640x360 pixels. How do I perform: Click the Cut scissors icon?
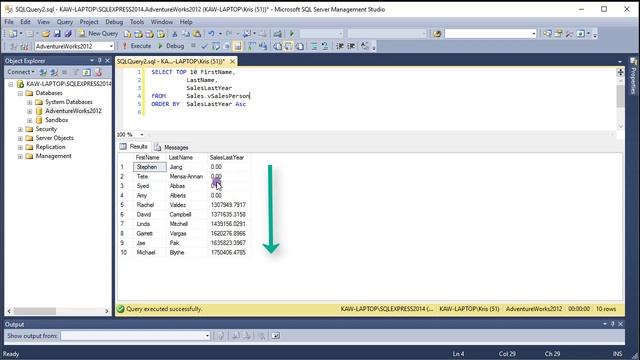pyautogui.click(x=175, y=33)
